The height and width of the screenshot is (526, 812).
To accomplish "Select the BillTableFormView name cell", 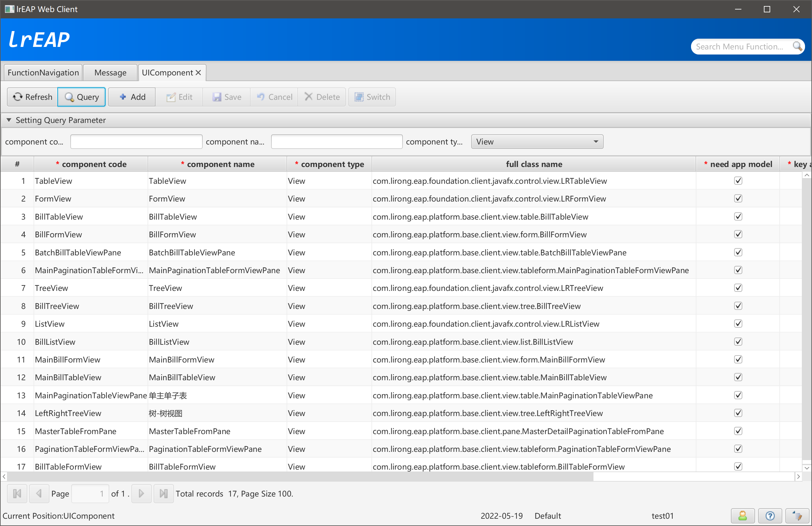I will 217,466.
